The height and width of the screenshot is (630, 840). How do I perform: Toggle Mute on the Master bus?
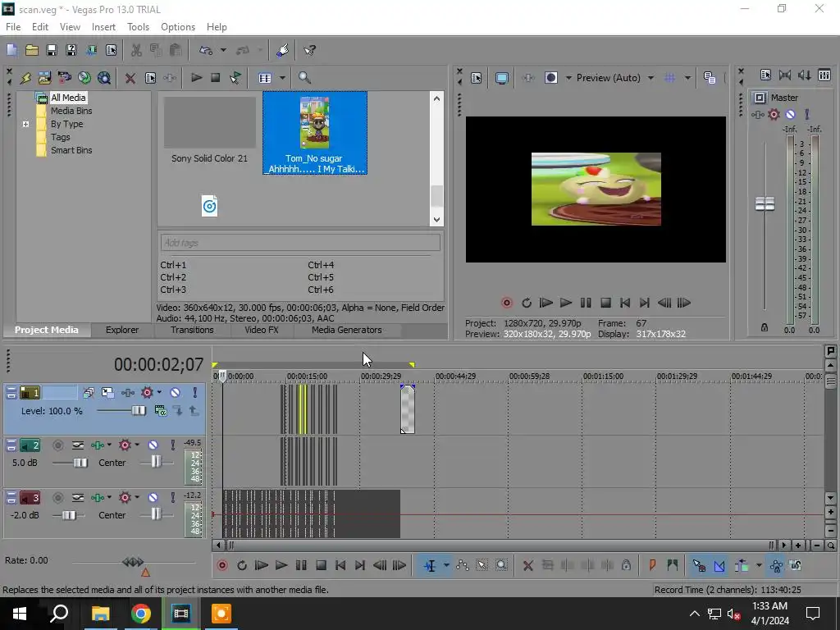tap(790, 114)
